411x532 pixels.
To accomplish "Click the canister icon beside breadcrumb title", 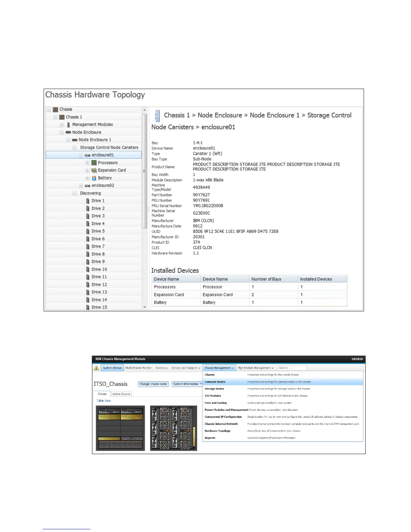I will click(157, 116).
